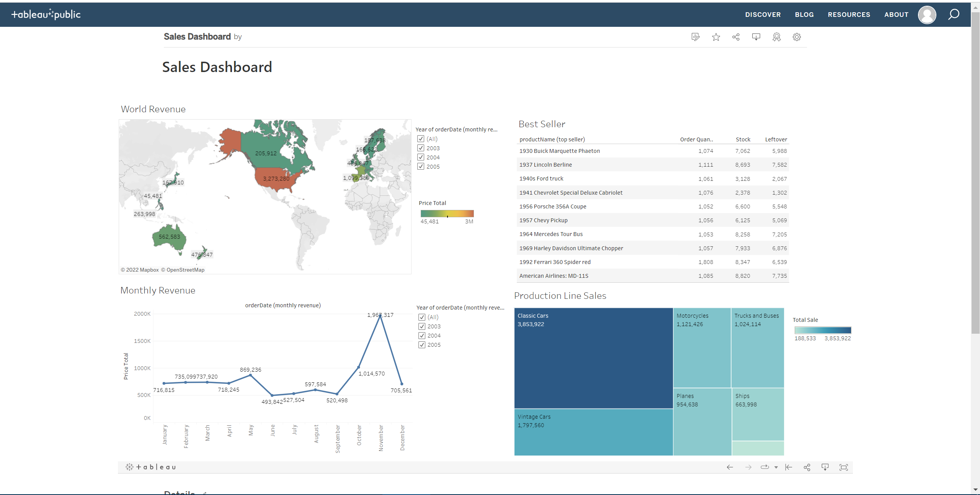
Task: Uncheck 2003 in the World Revenue year filter
Action: (421, 148)
